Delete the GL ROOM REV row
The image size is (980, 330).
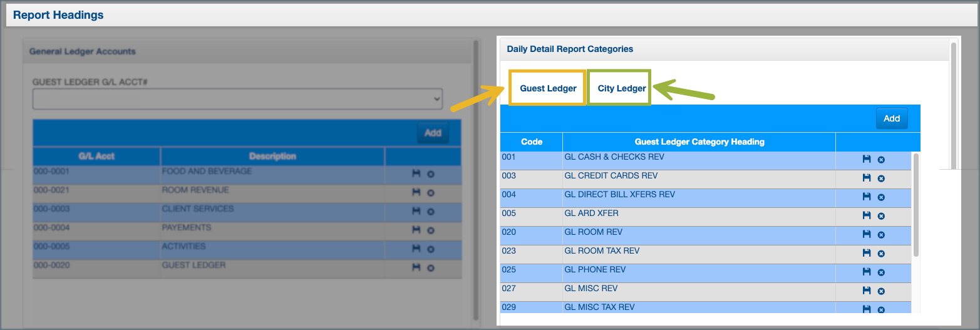pyautogui.click(x=881, y=235)
